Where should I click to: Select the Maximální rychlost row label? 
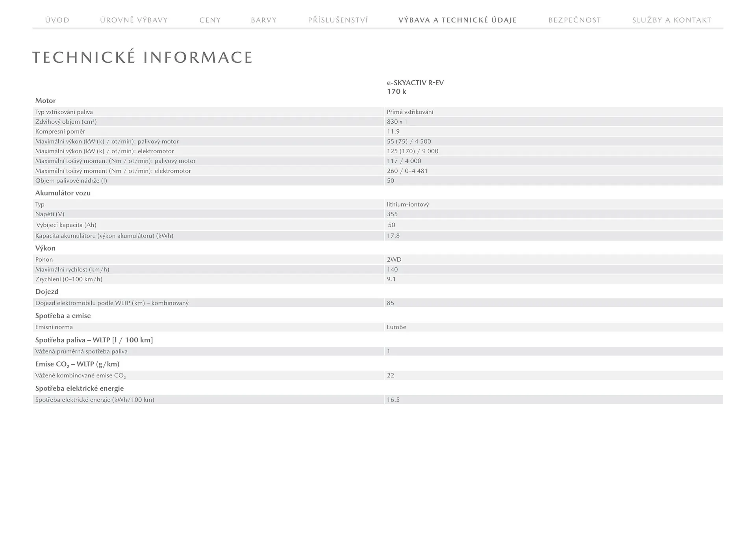pyautogui.click(x=72, y=269)
